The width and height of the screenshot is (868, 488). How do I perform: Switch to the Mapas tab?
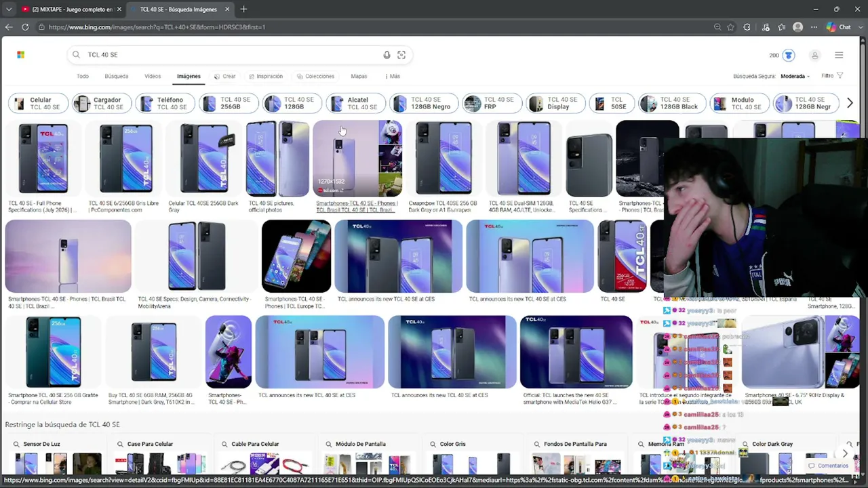tap(359, 76)
